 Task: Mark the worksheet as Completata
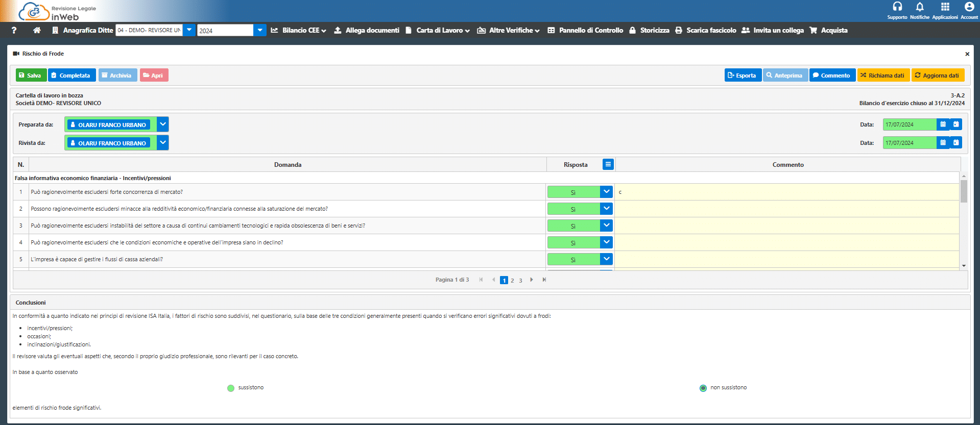click(72, 75)
